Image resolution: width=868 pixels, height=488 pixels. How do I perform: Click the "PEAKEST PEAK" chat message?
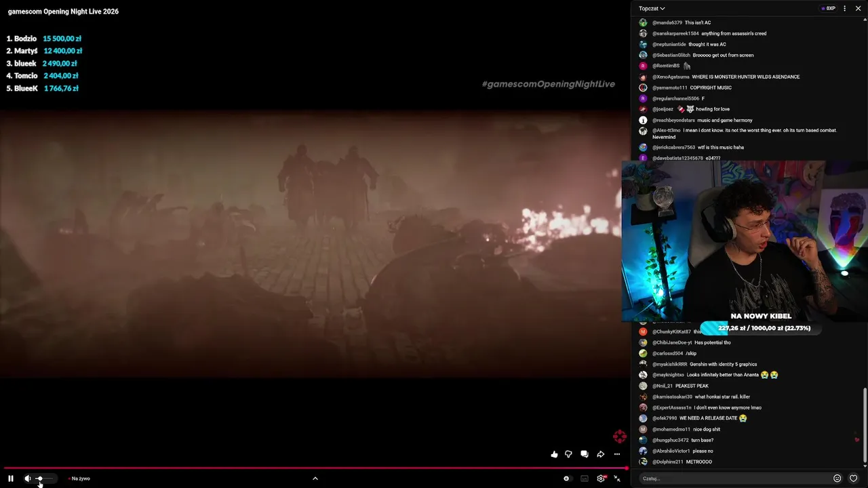[692, 386]
